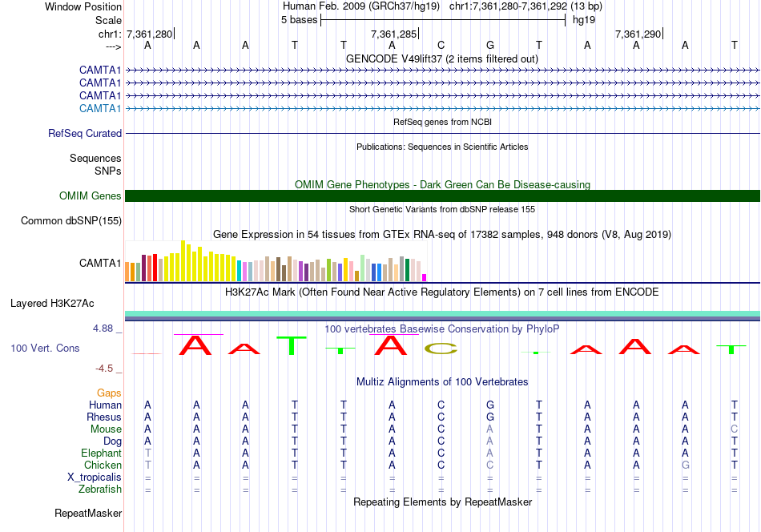Click the 7,361,285 coordinate marker

pos(393,34)
